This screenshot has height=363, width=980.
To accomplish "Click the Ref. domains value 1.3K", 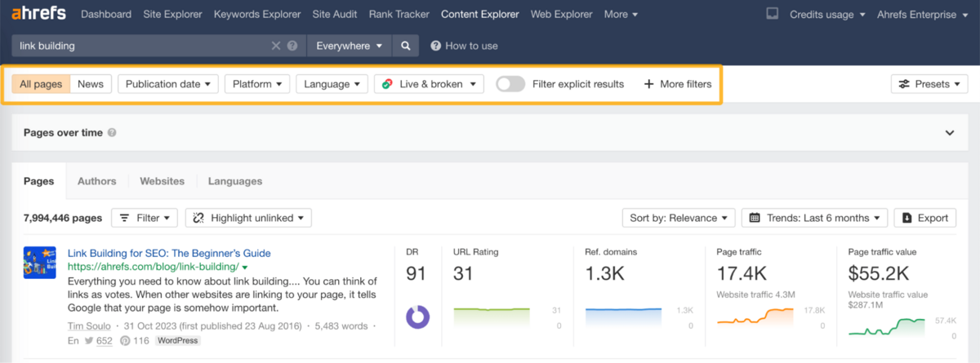I will [605, 273].
